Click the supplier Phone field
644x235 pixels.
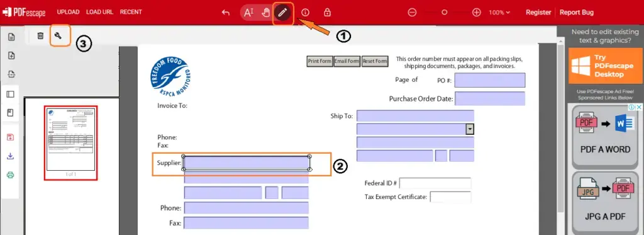[x=246, y=208]
